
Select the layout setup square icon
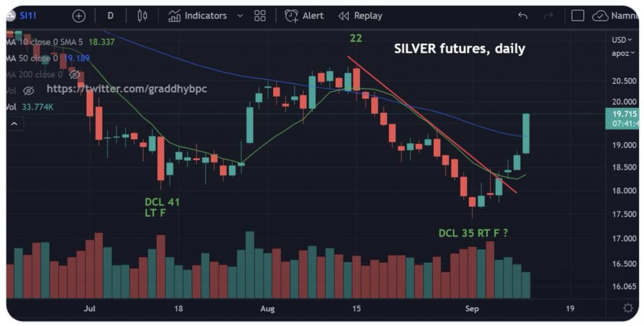(x=578, y=16)
